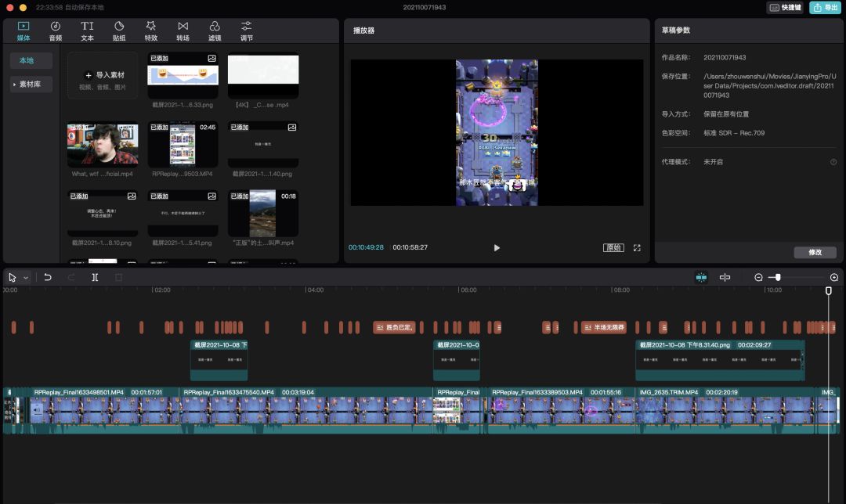Switch to the 调节 adjustment tab
This screenshot has width=846, height=504.
(x=247, y=31)
